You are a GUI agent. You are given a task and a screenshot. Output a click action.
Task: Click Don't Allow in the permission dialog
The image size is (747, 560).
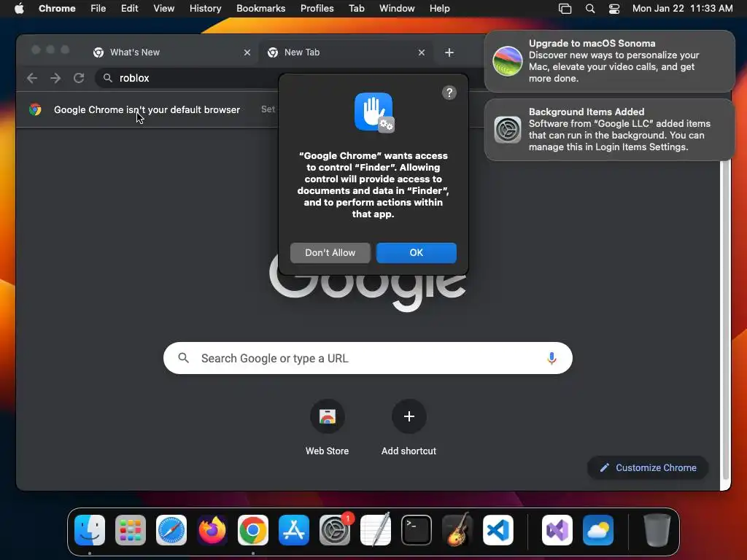click(x=330, y=253)
